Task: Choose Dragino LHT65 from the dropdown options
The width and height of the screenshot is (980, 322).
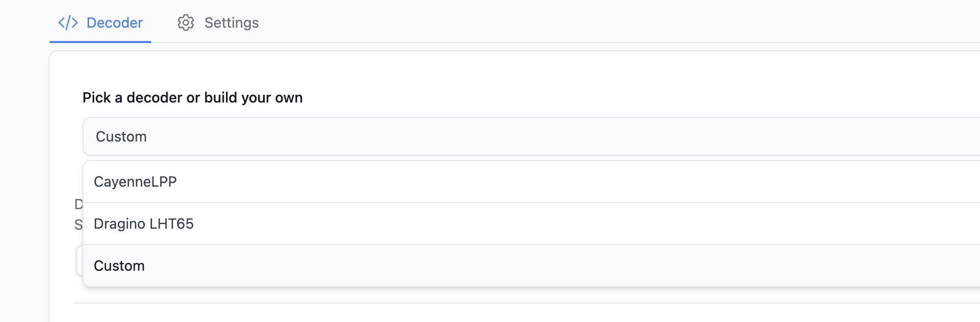Action: click(x=144, y=224)
